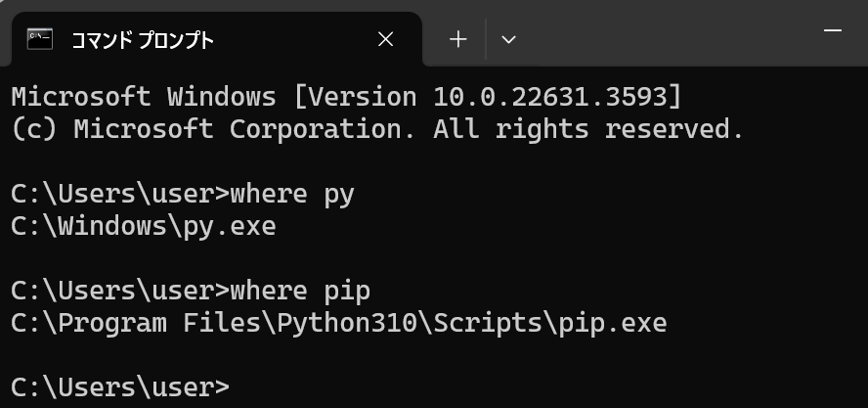
Task: Click the 'Microsoft Windows' text on the first line
Action: [x=144, y=97]
